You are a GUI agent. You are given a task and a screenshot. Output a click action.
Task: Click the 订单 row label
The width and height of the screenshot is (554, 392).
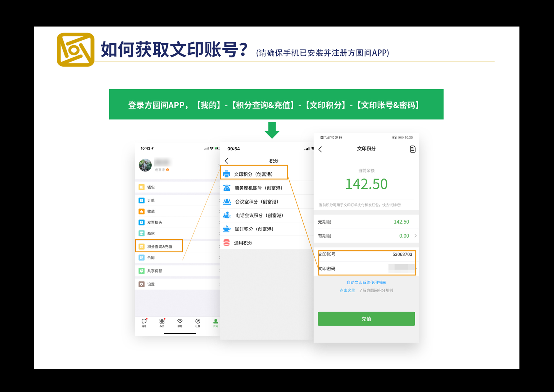151,200
